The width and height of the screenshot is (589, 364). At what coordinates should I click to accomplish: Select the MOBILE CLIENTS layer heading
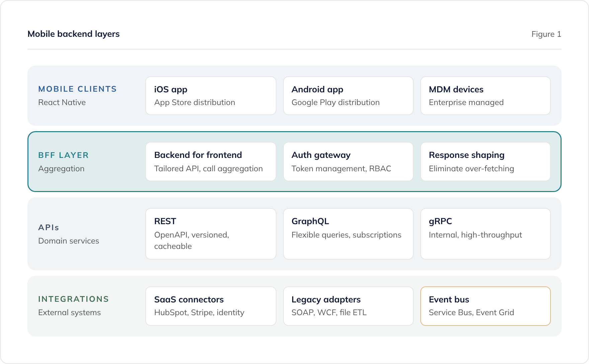point(77,89)
